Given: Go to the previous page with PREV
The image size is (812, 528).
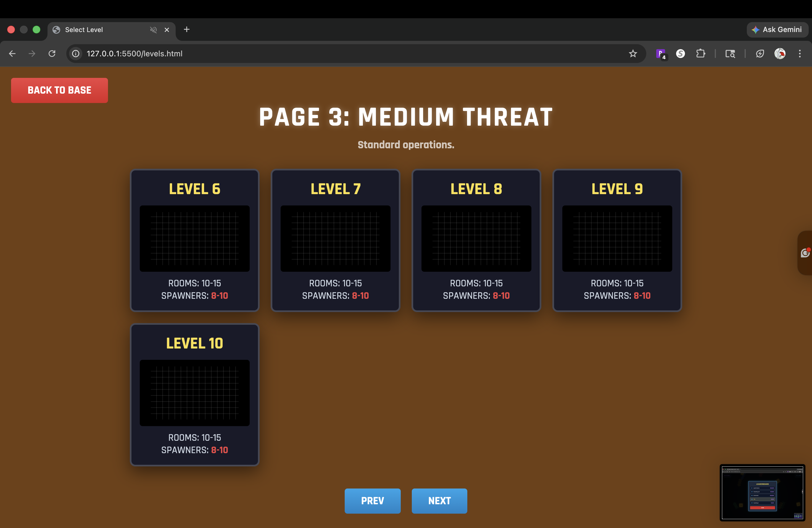Looking at the screenshot, I should (372, 501).
